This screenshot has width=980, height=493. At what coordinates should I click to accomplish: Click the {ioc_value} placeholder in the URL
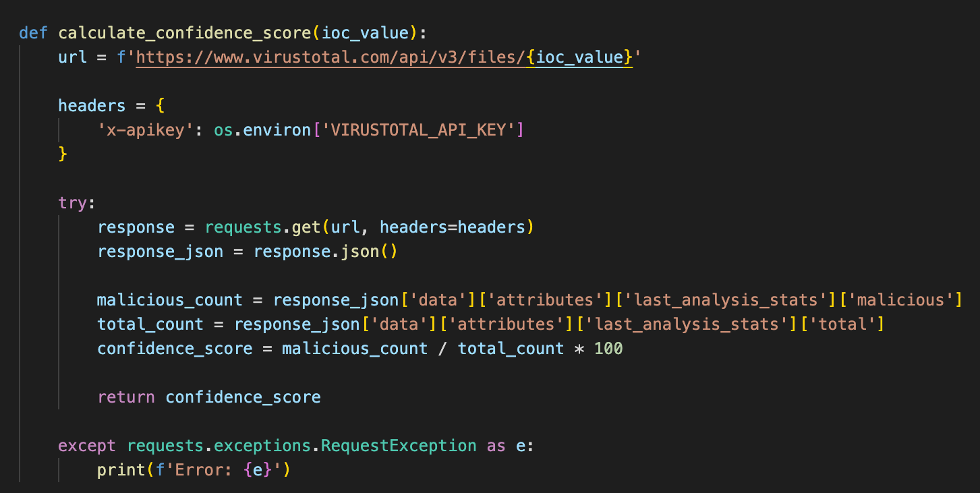pos(579,57)
